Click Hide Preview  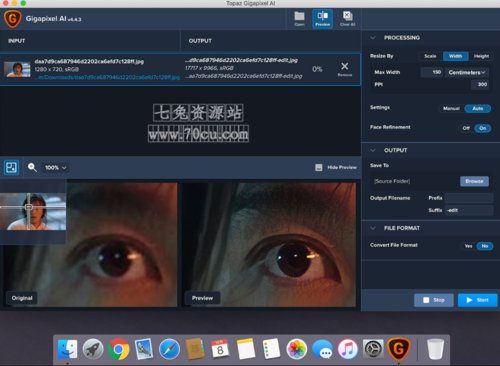coord(336,167)
